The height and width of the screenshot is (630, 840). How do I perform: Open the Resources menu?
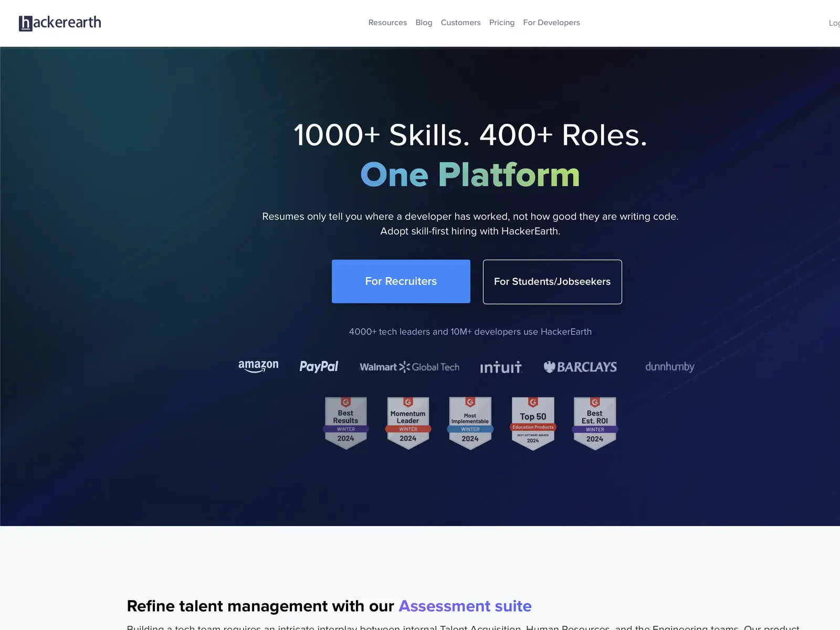(387, 23)
